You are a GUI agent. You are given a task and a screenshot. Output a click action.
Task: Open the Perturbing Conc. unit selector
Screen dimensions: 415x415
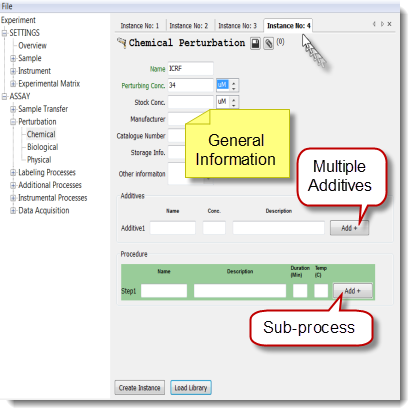click(x=228, y=85)
